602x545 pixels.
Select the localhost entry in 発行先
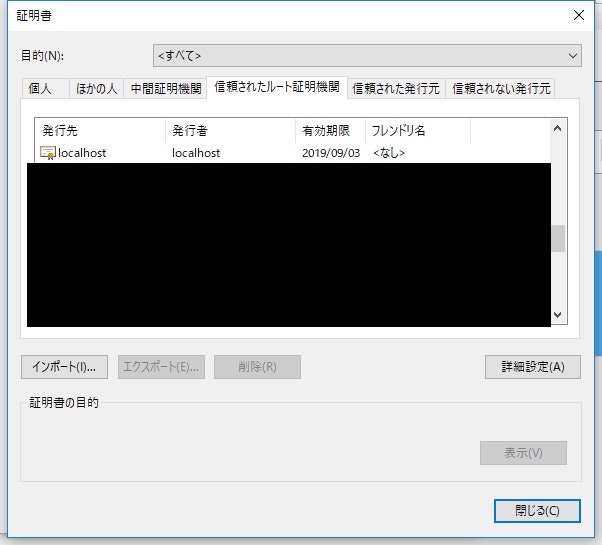pos(82,153)
